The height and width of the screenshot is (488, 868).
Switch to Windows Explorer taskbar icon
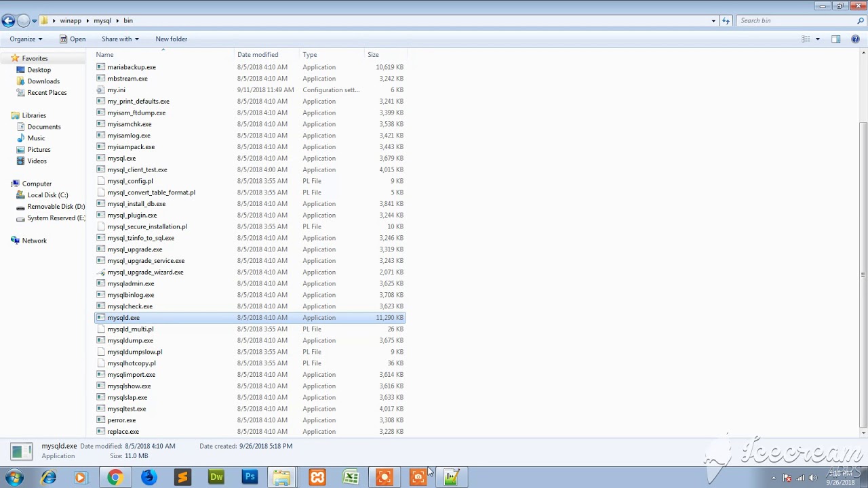(x=282, y=478)
